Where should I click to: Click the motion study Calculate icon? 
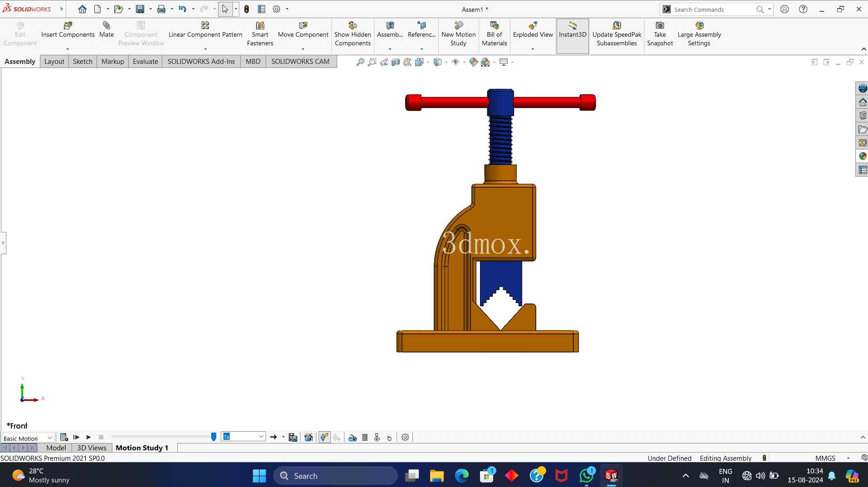coord(64,437)
